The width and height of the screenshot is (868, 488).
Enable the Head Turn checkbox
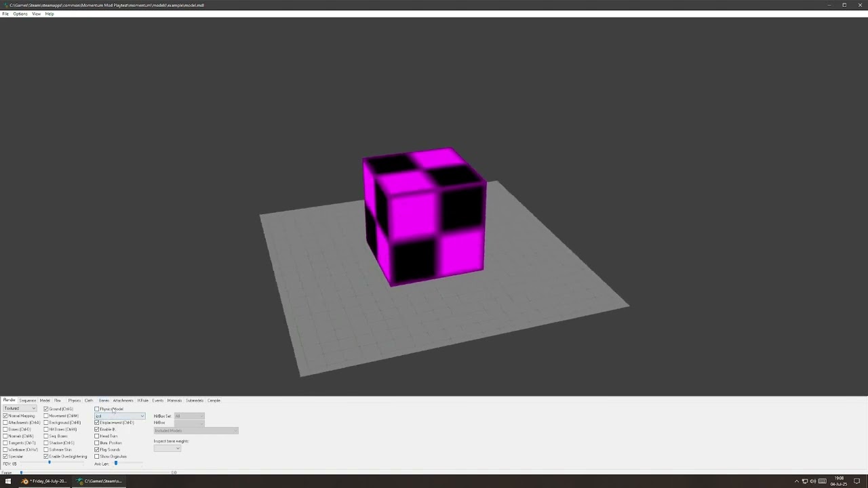[x=97, y=436]
